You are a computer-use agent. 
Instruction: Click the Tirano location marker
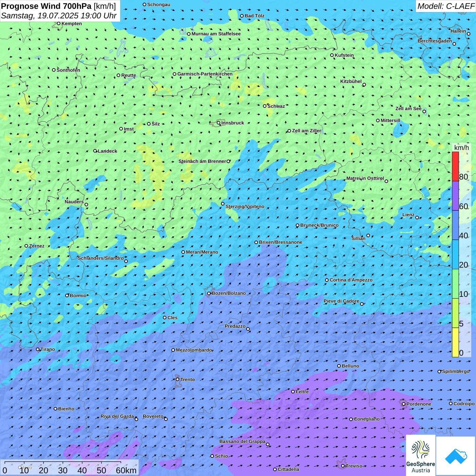pos(38,349)
